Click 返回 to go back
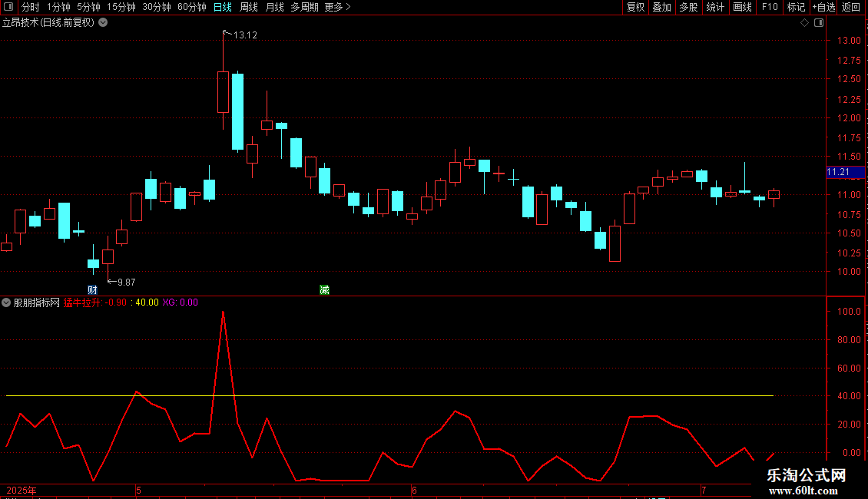Viewport: 868px width, 499px height. (851, 7)
